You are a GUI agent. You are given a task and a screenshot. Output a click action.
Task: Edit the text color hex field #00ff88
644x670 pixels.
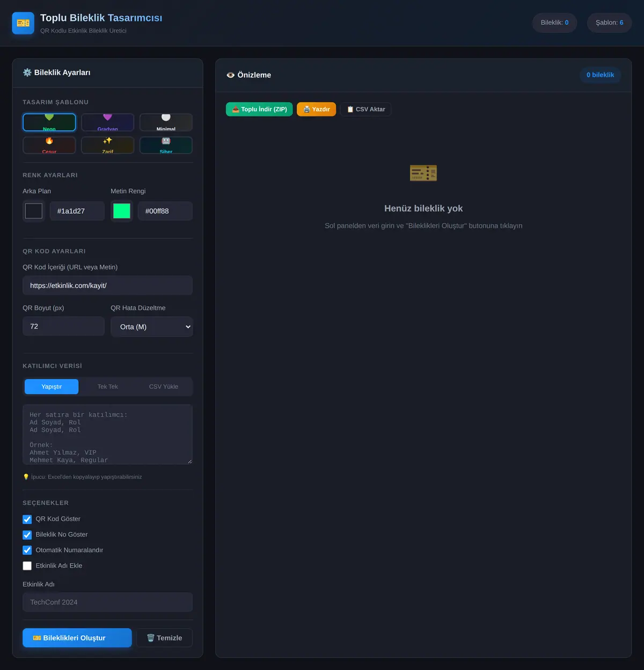point(165,211)
